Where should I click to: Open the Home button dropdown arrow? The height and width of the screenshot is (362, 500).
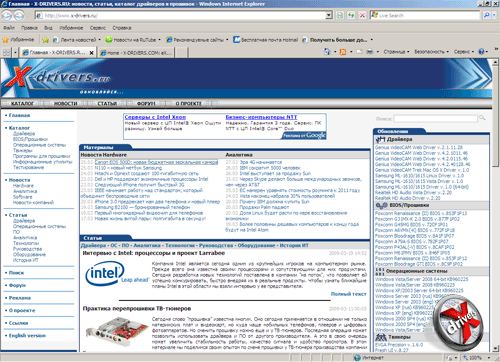(335, 52)
